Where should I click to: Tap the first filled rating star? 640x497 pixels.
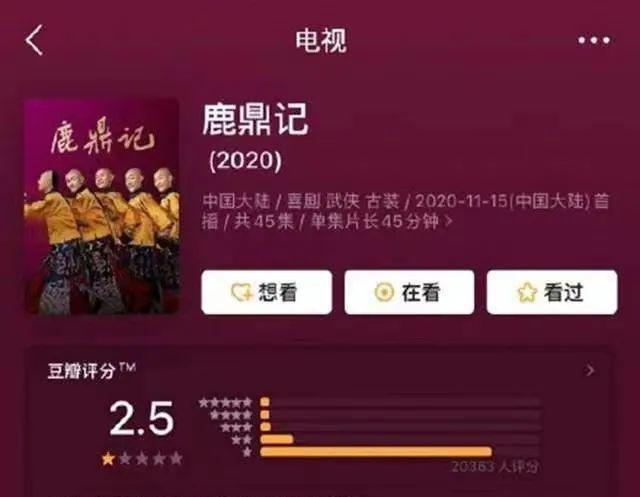click(x=108, y=459)
